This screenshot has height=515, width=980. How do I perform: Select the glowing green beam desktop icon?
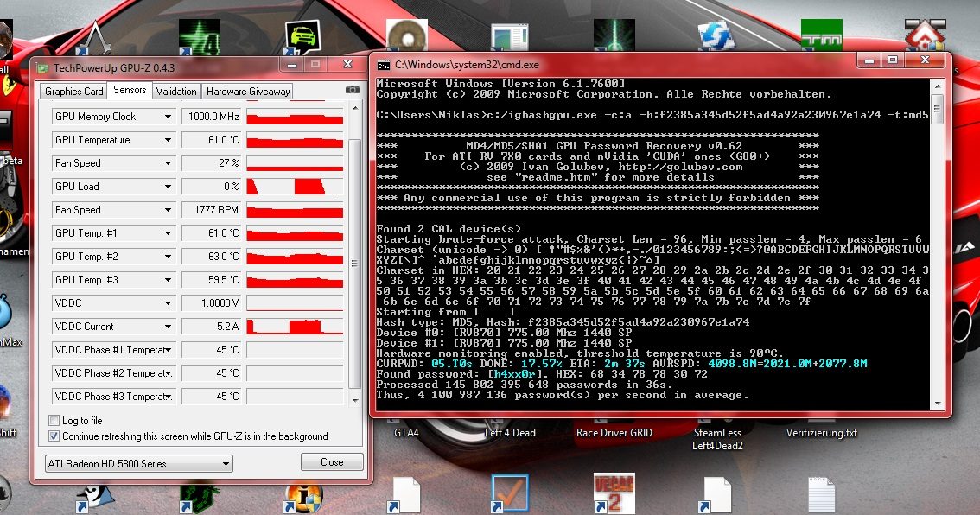pyautogui.click(x=614, y=35)
